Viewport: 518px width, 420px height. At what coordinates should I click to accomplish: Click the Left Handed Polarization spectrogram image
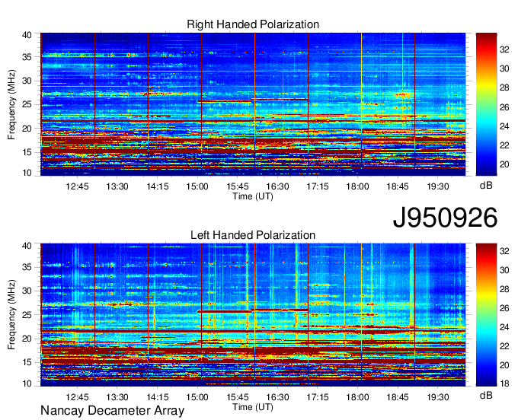(x=253, y=315)
